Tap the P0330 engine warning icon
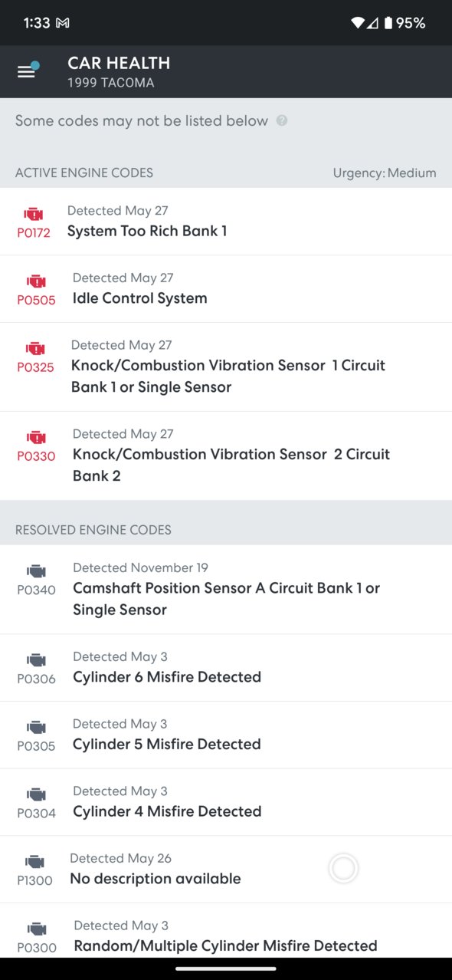The width and height of the screenshot is (452, 980). click(x=36, y=438)
